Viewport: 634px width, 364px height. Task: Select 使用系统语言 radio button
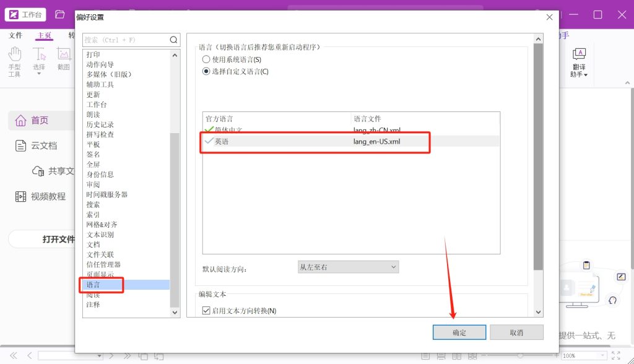[207, 59]
